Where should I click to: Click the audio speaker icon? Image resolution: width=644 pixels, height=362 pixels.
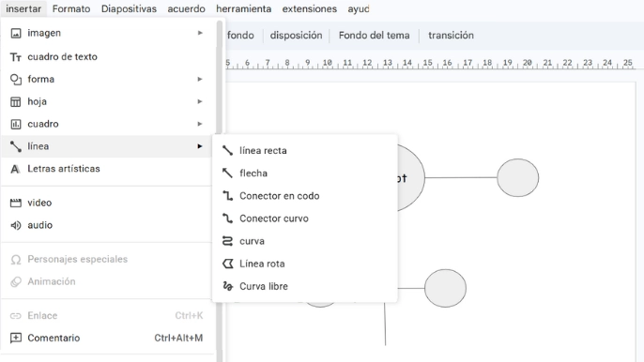[x=16, y=225]
